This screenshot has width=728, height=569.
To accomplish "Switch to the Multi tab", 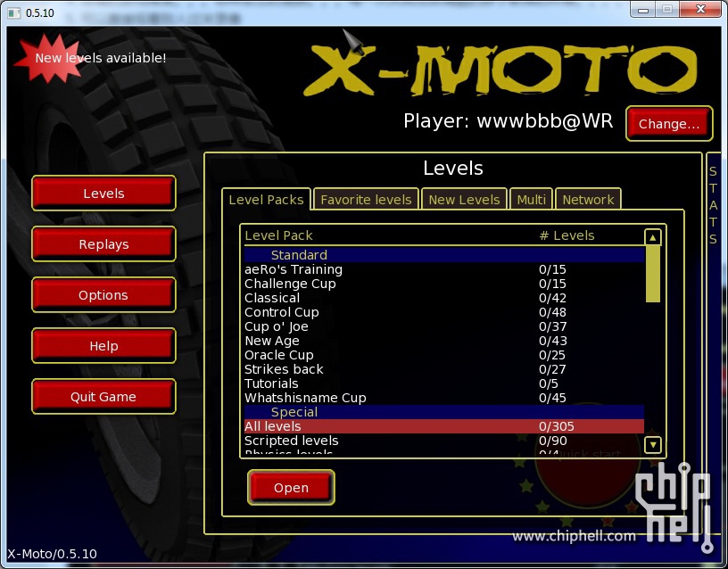I will point(531,200).
